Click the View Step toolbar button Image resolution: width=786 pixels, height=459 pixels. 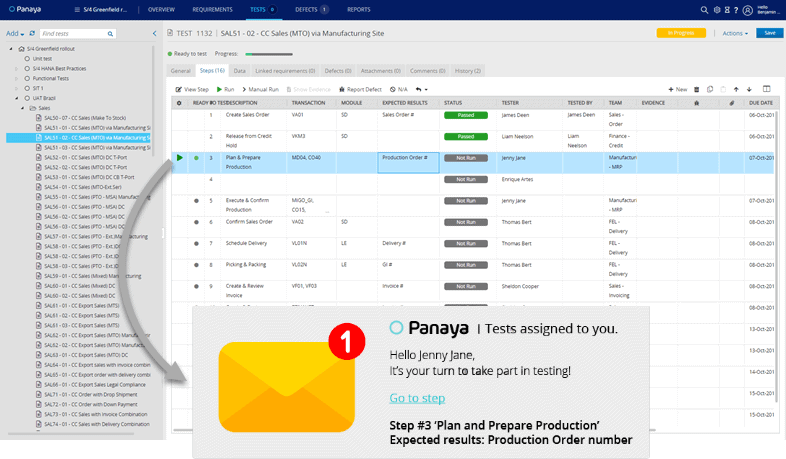tap(192, 89)
